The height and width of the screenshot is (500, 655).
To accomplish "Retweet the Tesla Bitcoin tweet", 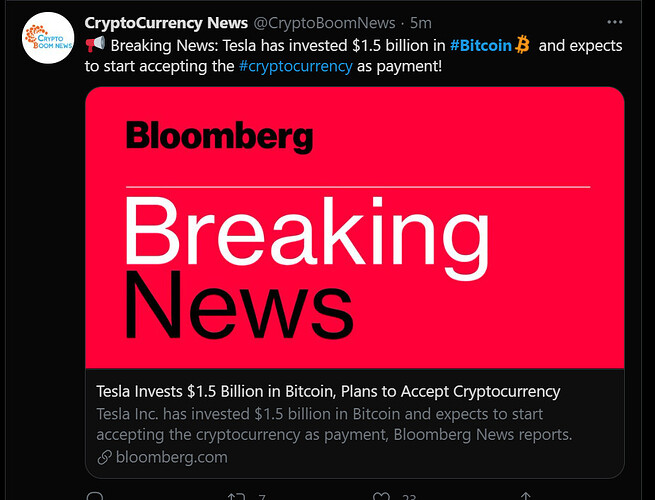I will coord(237,497).
